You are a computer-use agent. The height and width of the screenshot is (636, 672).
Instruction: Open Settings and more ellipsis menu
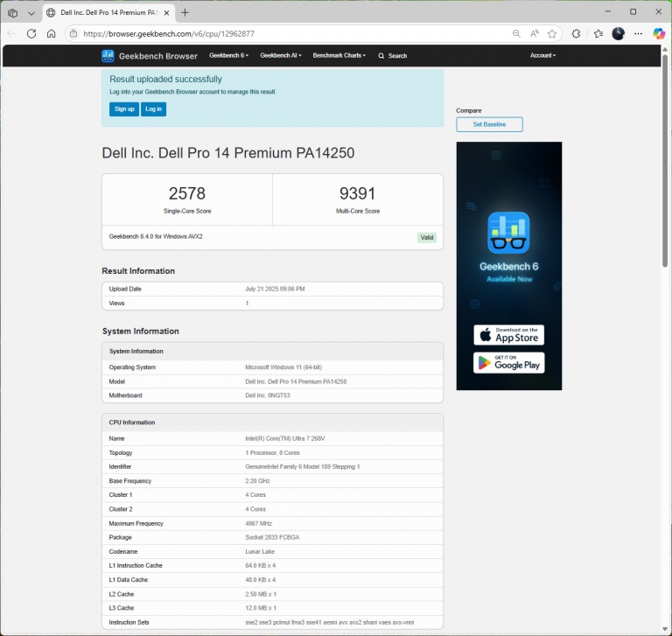[638, 34]
